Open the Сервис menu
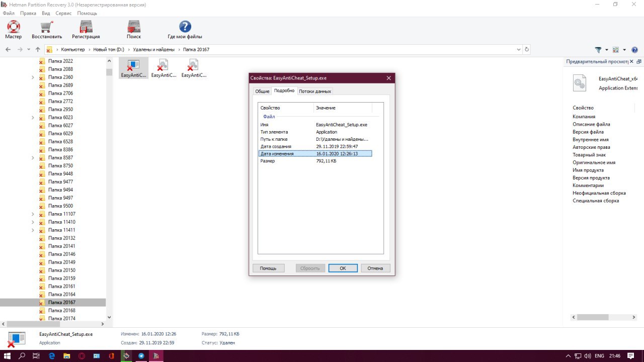Image resolution: width=644 pixels, height=362 pixels. click(x=63, y=13)
